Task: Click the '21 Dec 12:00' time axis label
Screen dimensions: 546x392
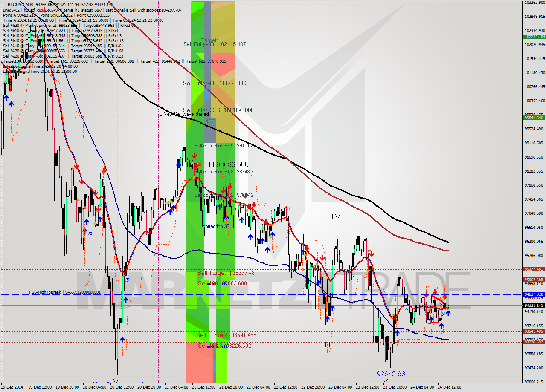Action: coord(204,387)
